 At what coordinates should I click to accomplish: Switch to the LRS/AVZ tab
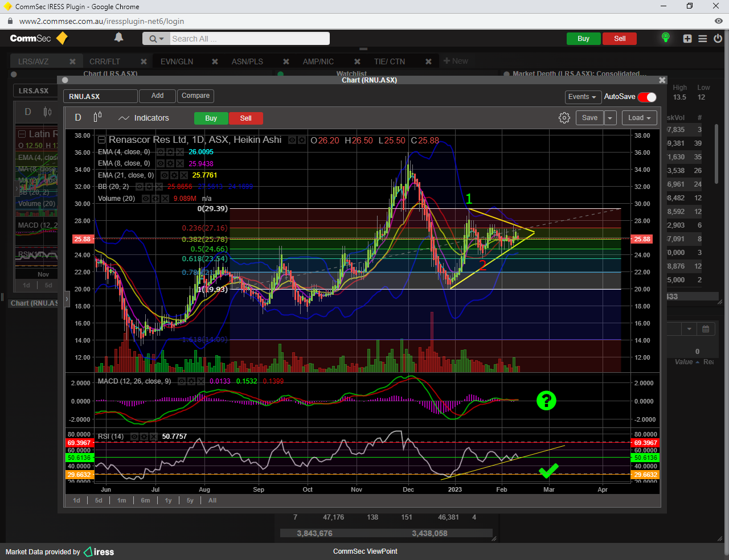pyautogui.click(x=34, y=61)
